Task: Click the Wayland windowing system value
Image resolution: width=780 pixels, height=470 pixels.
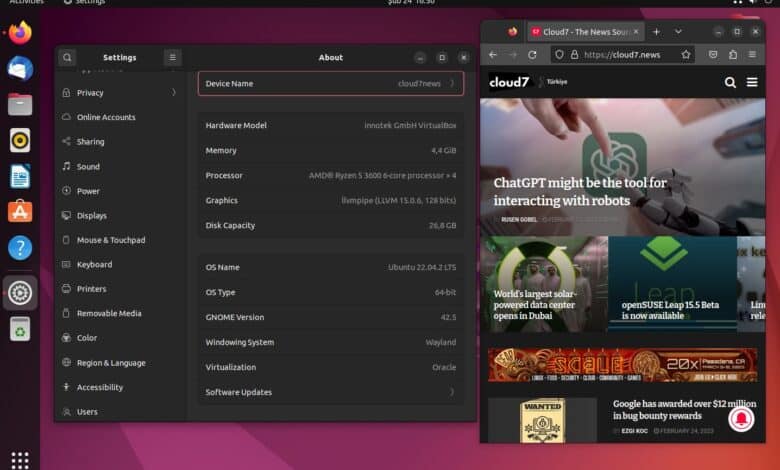Action: coord(441,342)
